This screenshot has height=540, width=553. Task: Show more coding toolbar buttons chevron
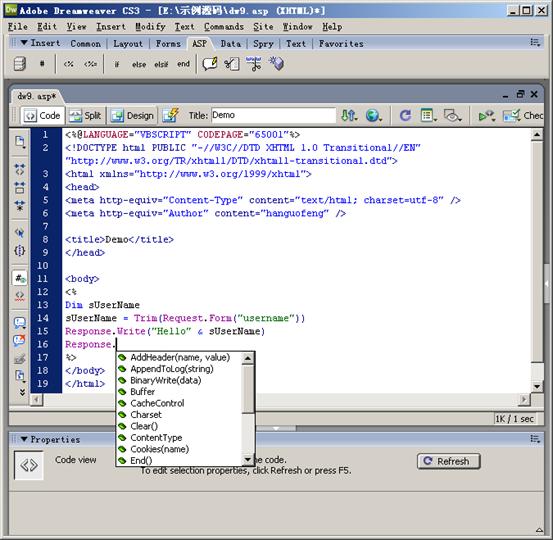tap(22, 392)
